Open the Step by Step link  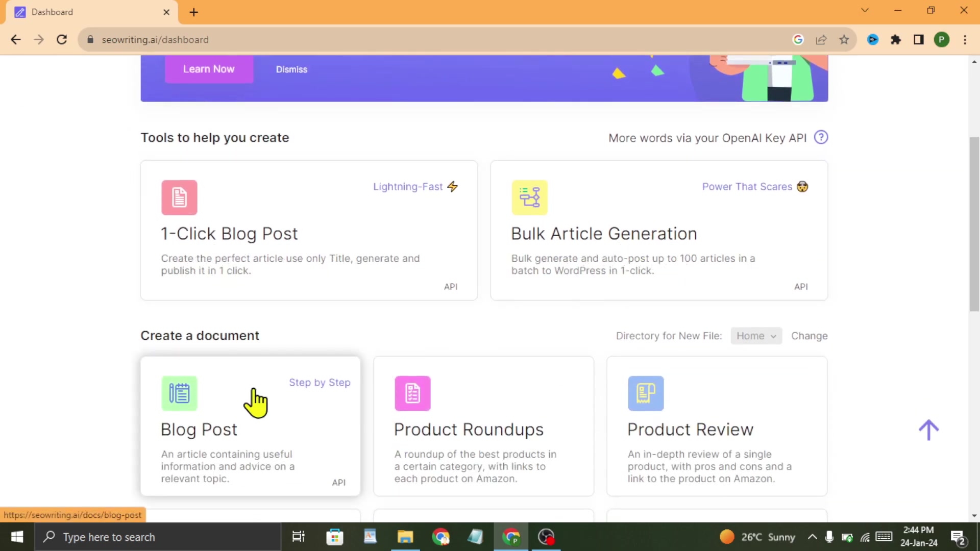pos(320,383)
